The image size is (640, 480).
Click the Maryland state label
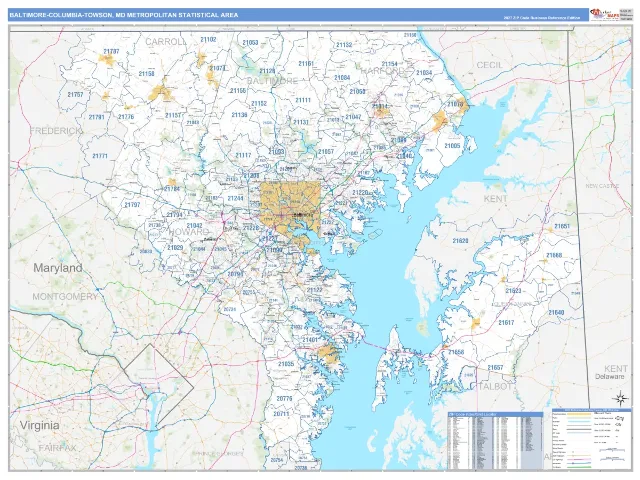[58, 268]
